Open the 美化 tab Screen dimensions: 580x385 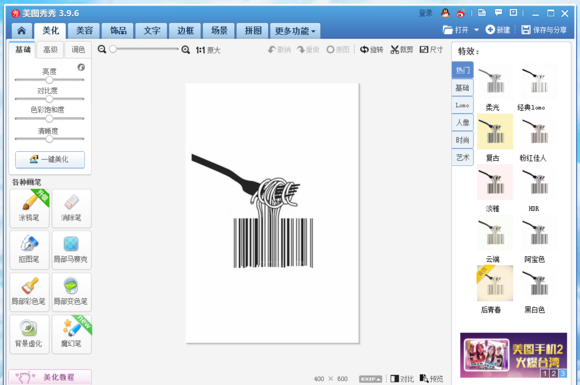tap(50, 30)
